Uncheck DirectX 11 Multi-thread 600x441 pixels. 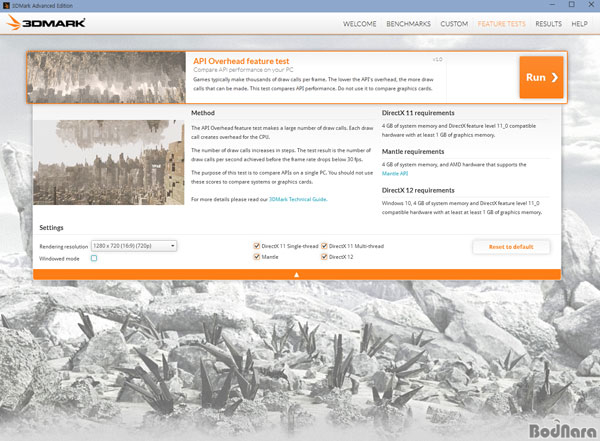tap(324, 246)
